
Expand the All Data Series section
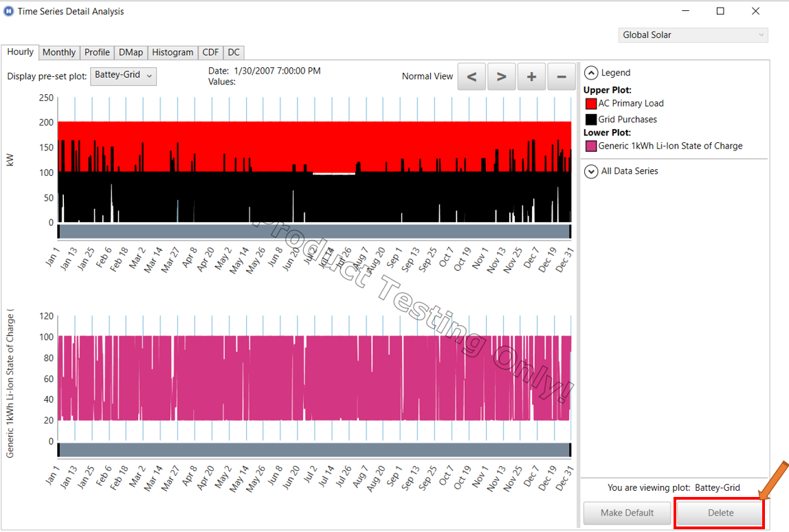[590, 171]
